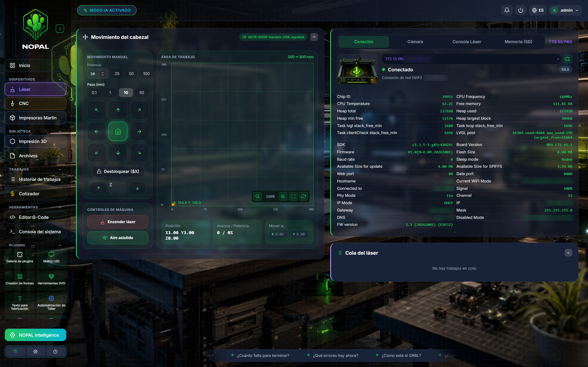Search devices with the magnifier icon
The height and width of the screenshot is (367, 588).
[568, 59]
